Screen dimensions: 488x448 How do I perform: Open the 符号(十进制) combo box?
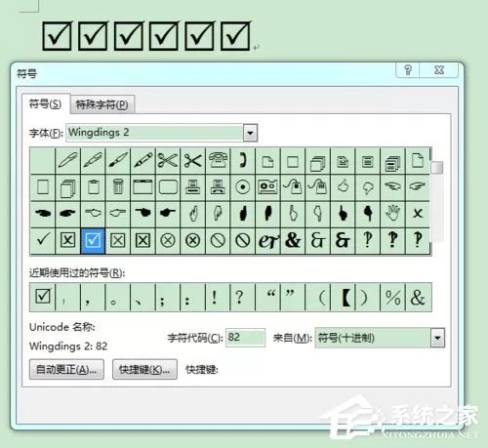pos(380,338)
